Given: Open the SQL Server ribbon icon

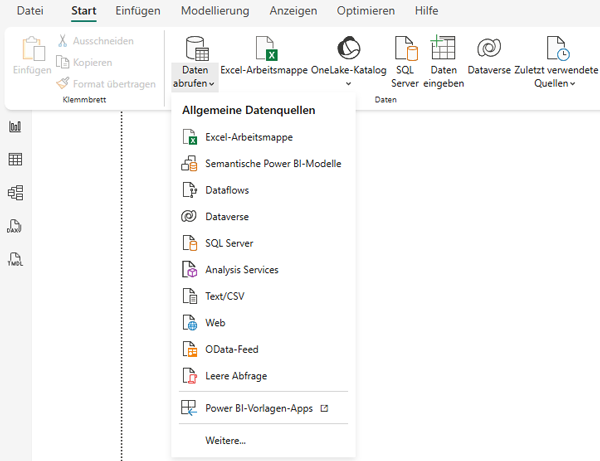Looking at the screenshot, I should click(405, 48).
